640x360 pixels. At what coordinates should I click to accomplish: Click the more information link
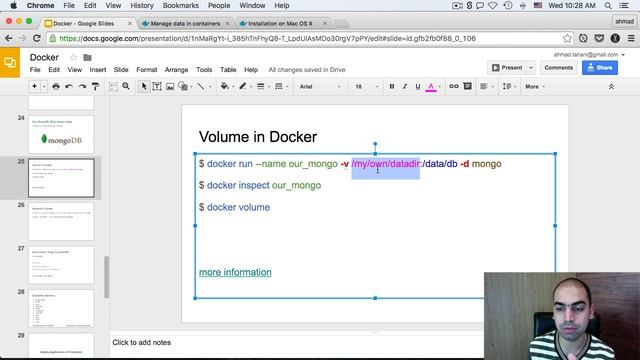(x=235, y=272)
